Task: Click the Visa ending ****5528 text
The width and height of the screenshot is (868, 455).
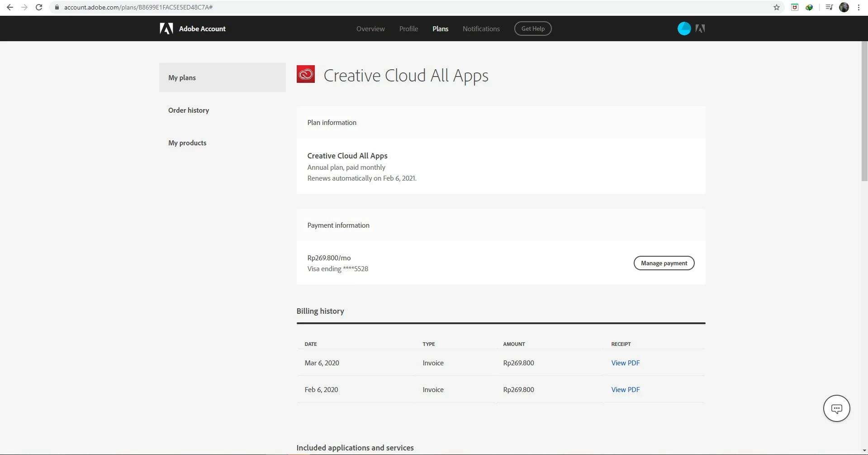Action: [x=338, y=268]
